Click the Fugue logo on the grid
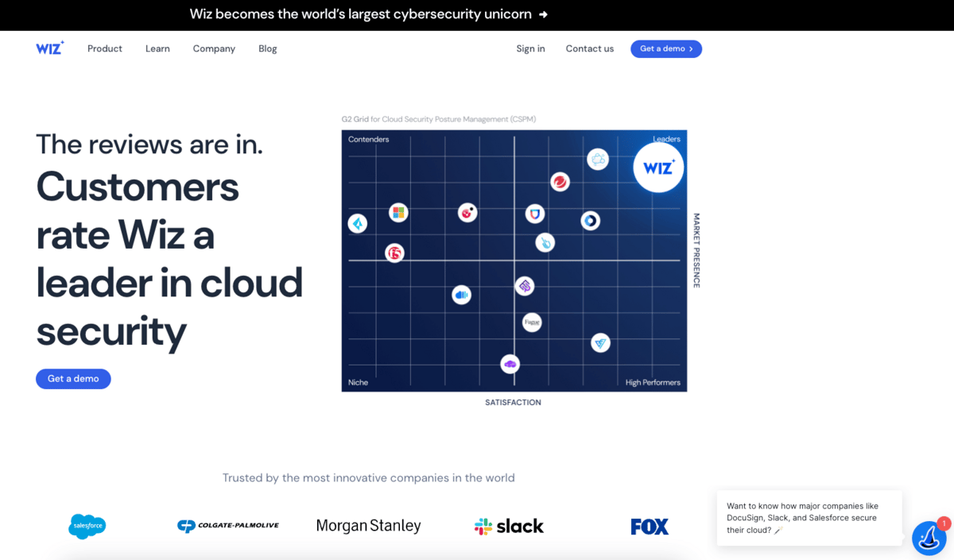This screenshot has height=560, width=954. pos(532,322)
